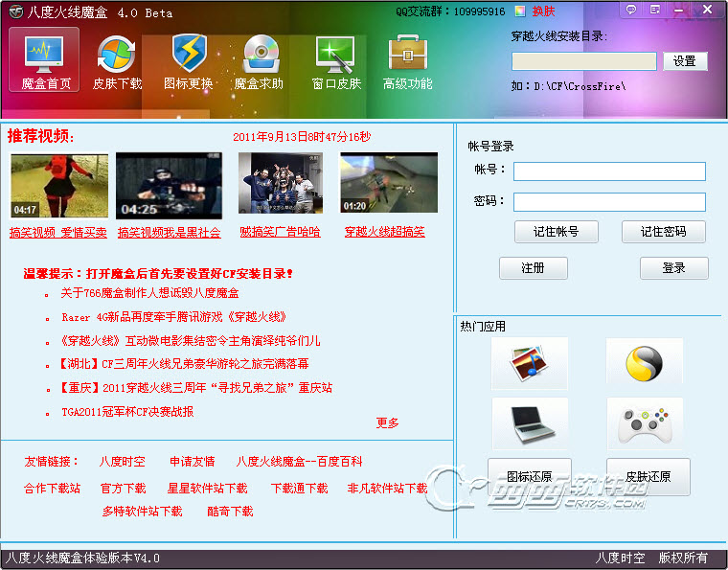Image resolution: width=728 pixels, height=570 pixels.
Task: Launch the yellow and black sphere app icon
Action: (644, 363)
